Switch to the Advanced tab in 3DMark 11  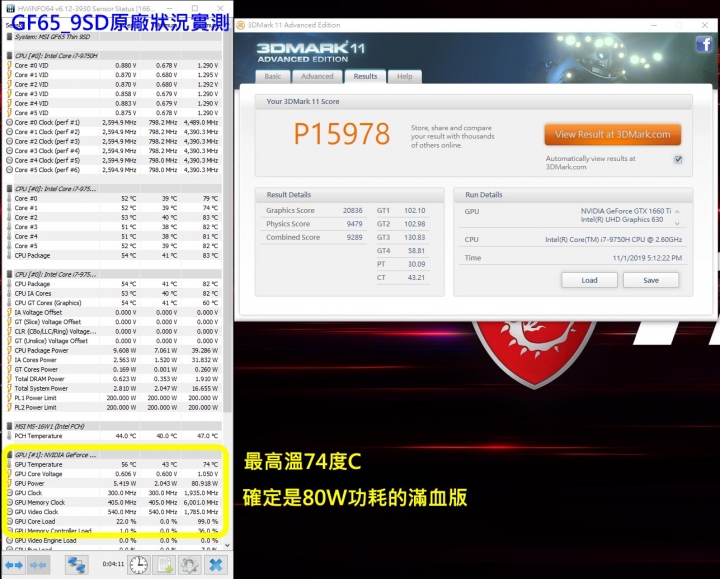point(317,76)
